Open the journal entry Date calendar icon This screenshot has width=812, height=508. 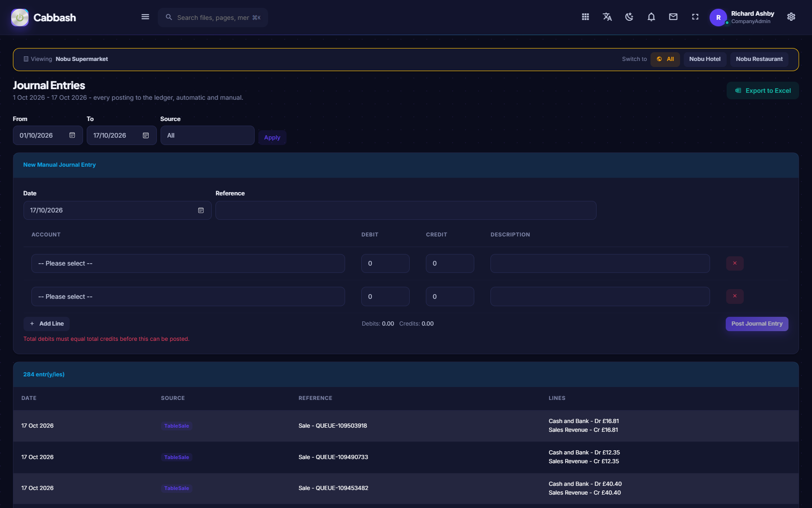201,210
